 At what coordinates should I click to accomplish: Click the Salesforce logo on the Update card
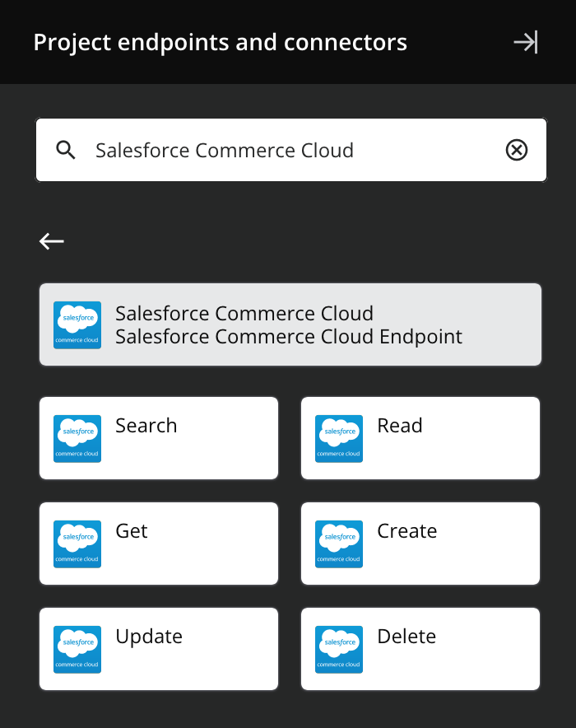coord(77,648)
